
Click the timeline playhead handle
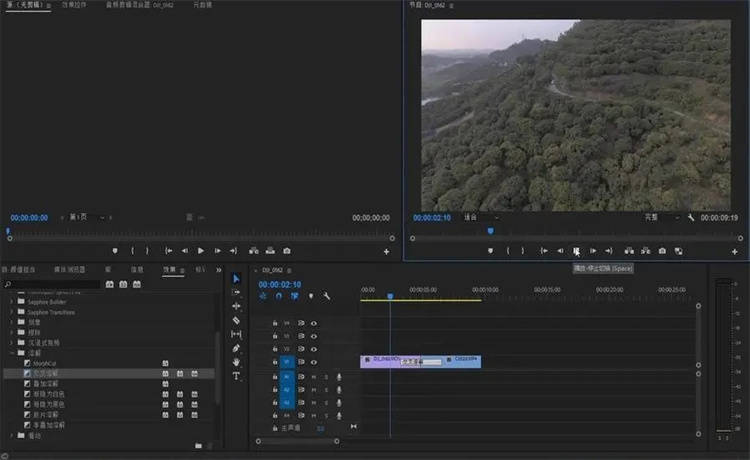click(x=390, y=296)
